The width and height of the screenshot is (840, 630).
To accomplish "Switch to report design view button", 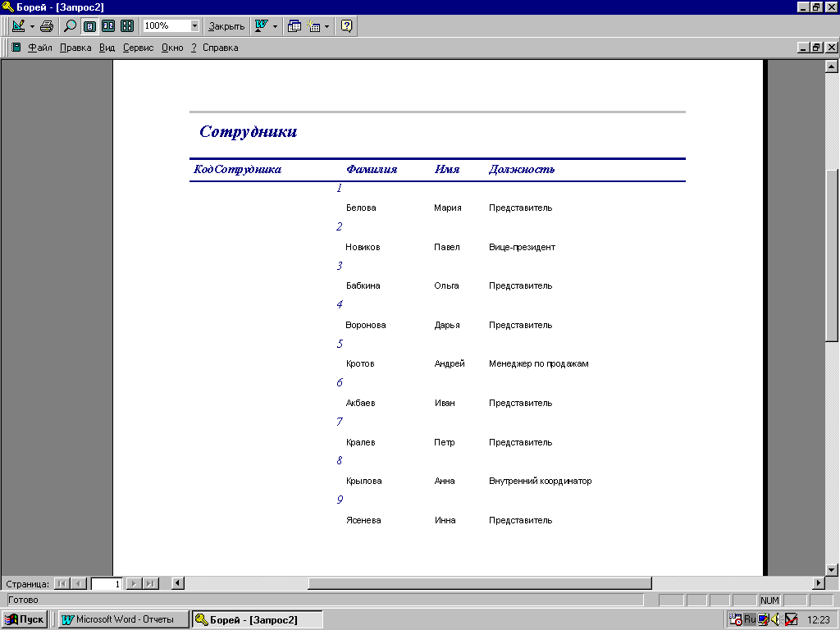I will (x=18, y=25).
